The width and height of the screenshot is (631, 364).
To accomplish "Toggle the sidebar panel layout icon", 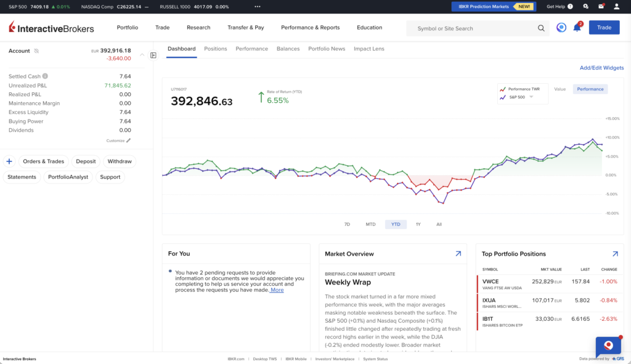I will 153,55.
